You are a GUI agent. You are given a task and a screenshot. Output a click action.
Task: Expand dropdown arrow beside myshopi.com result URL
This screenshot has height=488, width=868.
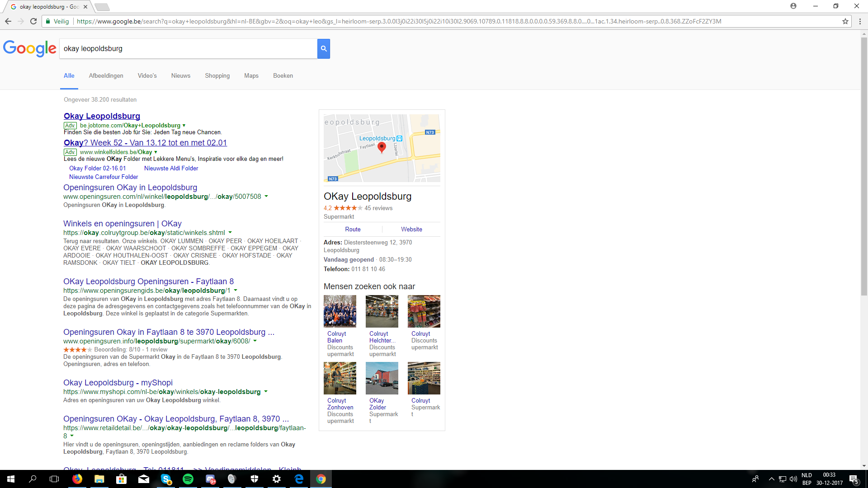pyautogui.click(x=266, y=392)
